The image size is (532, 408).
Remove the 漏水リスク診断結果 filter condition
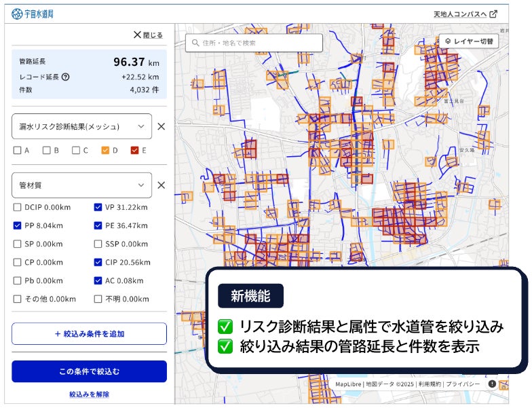click(161, 126)
